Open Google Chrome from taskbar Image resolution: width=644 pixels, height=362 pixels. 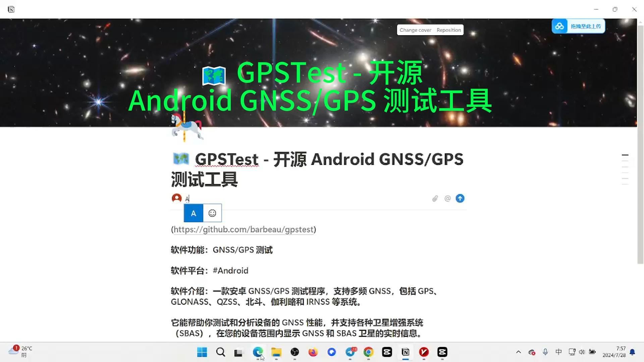click(x=368, y=352)
